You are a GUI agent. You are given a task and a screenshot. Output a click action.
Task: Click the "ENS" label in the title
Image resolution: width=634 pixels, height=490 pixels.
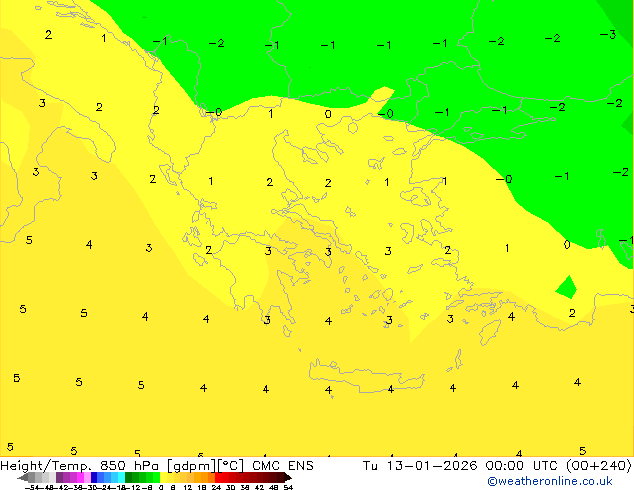click(300, 466)
